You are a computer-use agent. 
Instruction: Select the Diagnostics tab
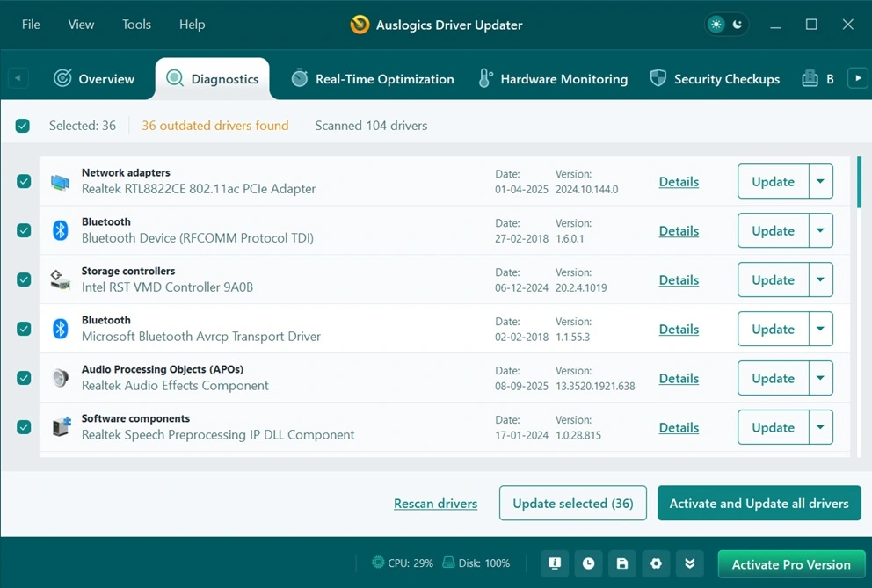pyautogui.click(x=213, y=78)
